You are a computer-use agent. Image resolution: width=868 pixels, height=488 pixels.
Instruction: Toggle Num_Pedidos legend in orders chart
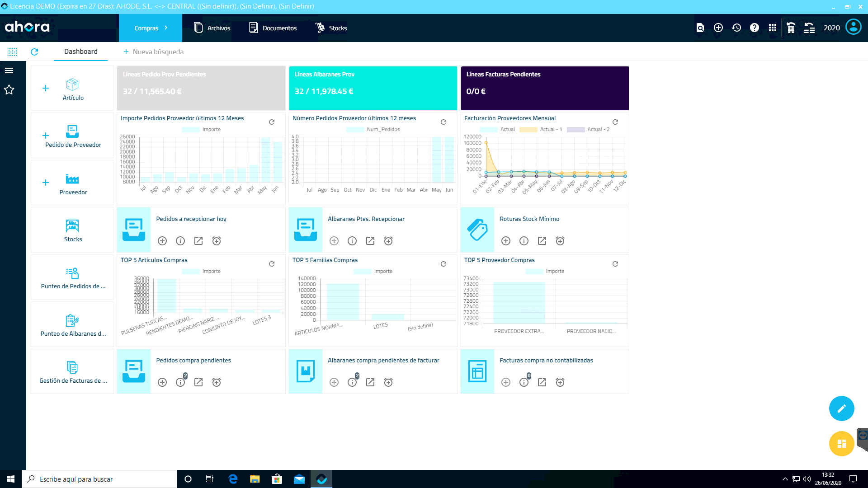373,130
